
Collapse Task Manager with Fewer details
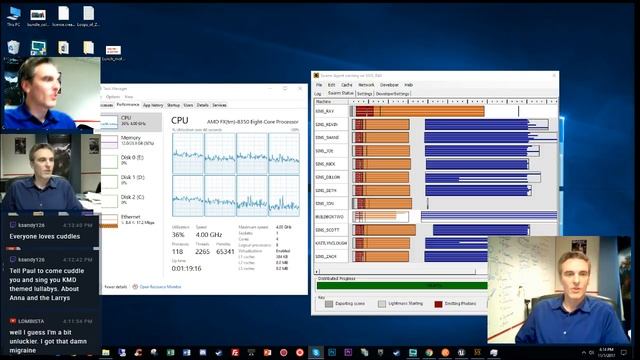(x=116, y=287)
